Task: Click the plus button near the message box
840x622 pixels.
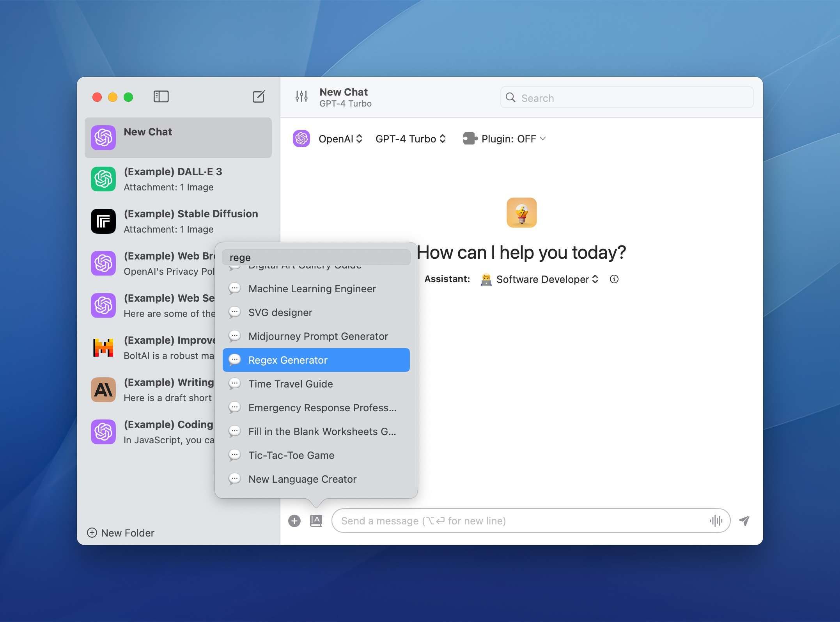Action: tap(294, 521)
